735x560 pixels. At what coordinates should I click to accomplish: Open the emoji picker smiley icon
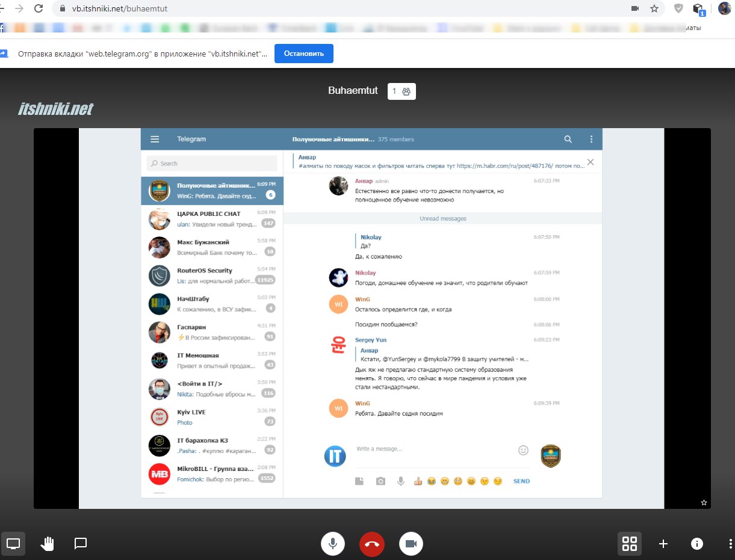(x=523, y=450)
